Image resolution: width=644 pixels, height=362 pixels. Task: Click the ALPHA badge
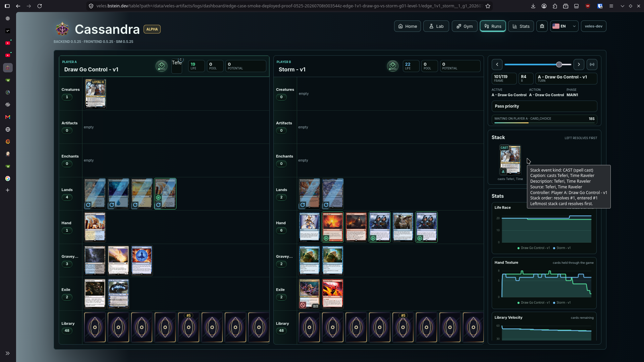pos(152,29)
